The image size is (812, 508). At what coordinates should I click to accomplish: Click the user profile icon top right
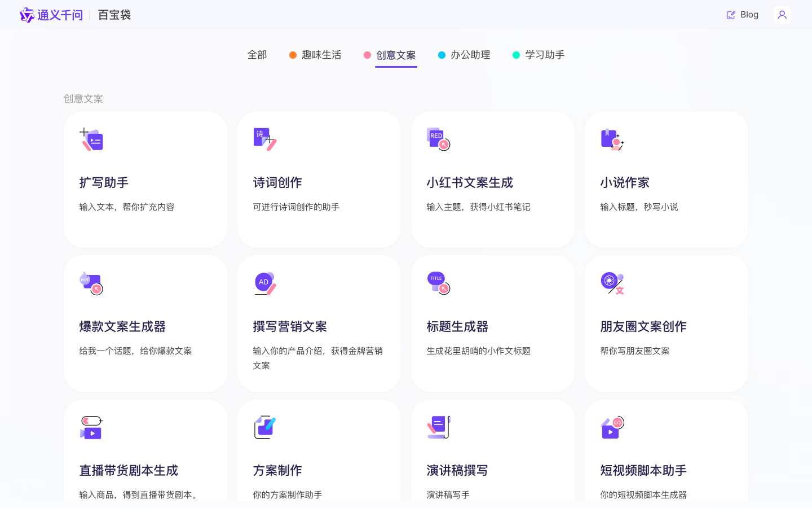[x=782, y=15]
